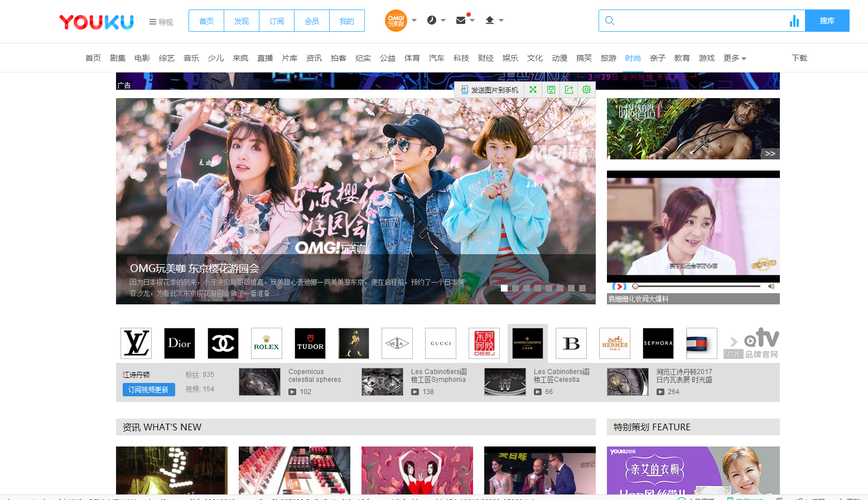
Task: Expand the upload dropdown arrow
Action: (501, 21)
